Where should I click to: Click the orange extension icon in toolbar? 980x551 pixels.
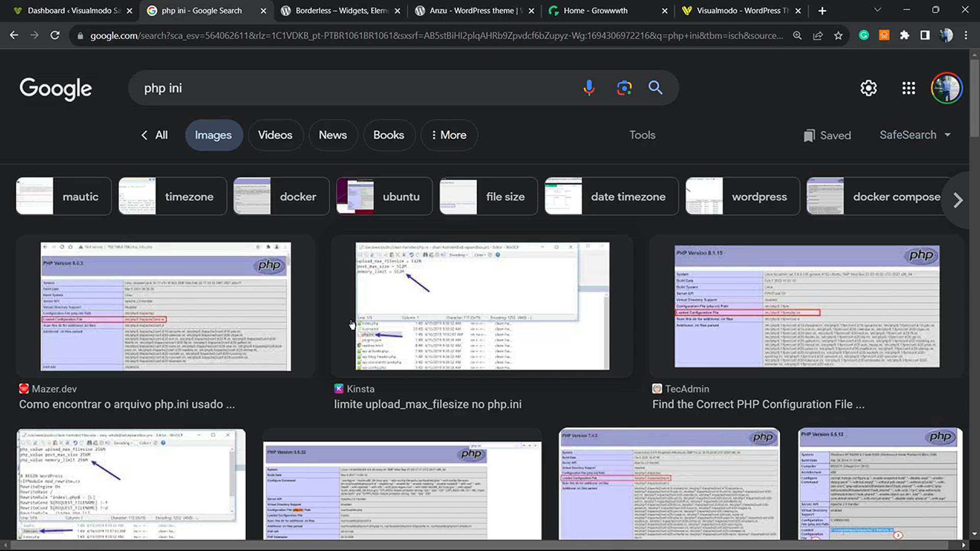(x=884, y=35)
